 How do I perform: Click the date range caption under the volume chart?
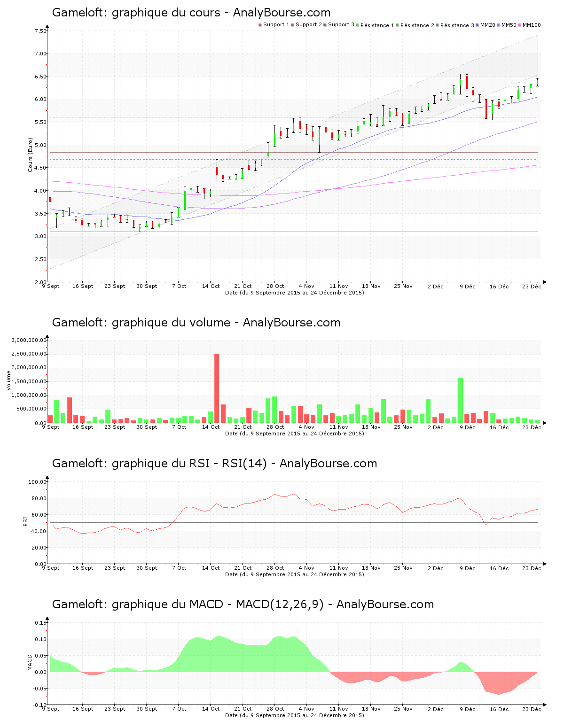click(x=295, y=434)
